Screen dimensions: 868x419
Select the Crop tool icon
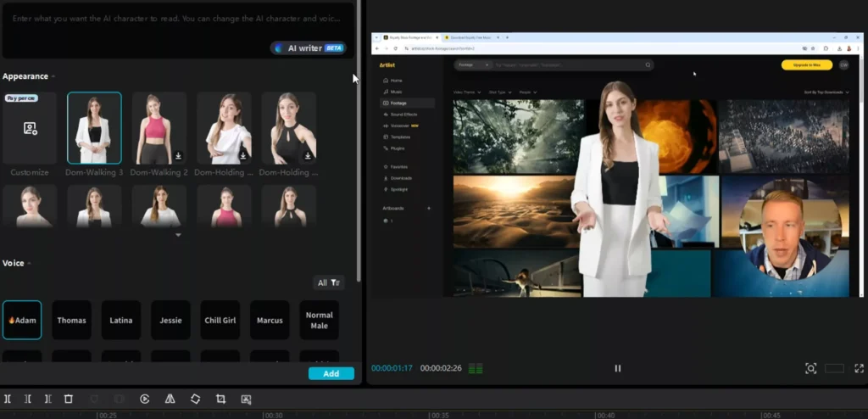pos(221,399)
